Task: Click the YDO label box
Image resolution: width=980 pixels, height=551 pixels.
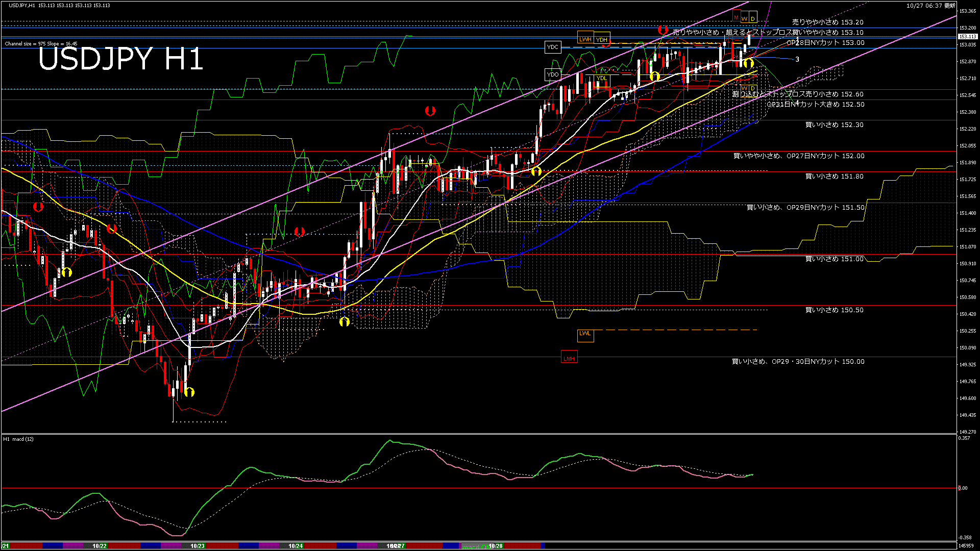Action: (x=553, y=74)
